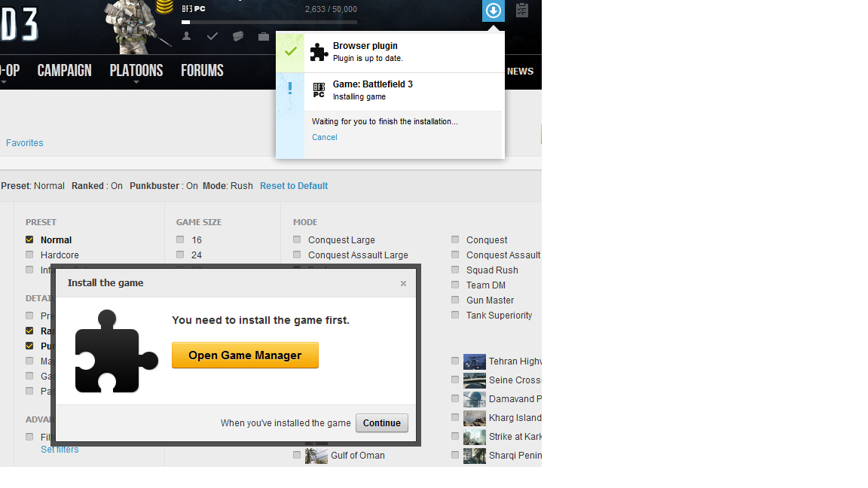
Task: Check the Team DM mode checkbox
Action: (x=455, y=285)
